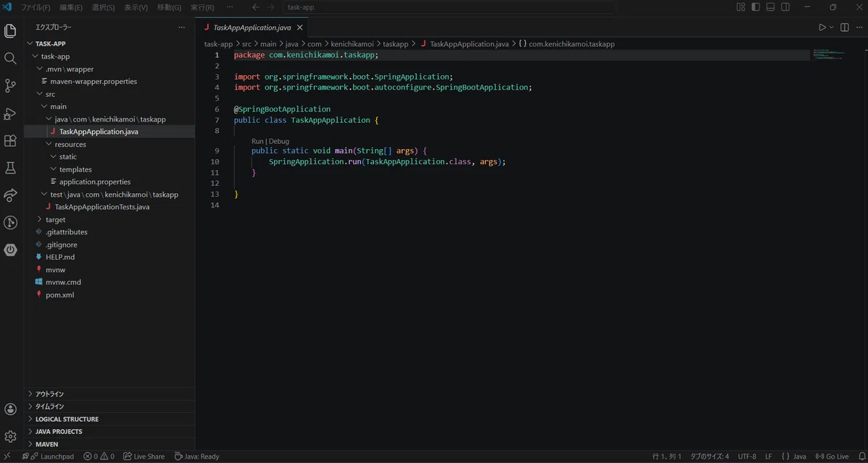Open the Run and Debug view
The width and height of the screenshot is (868, 463).
pyautogui.click(x=10, y=114)
